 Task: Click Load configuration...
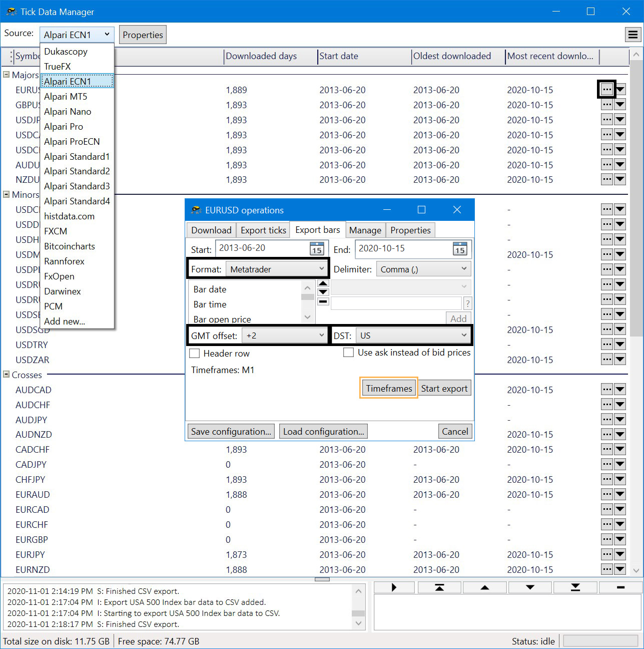click(x=324, y=432)
